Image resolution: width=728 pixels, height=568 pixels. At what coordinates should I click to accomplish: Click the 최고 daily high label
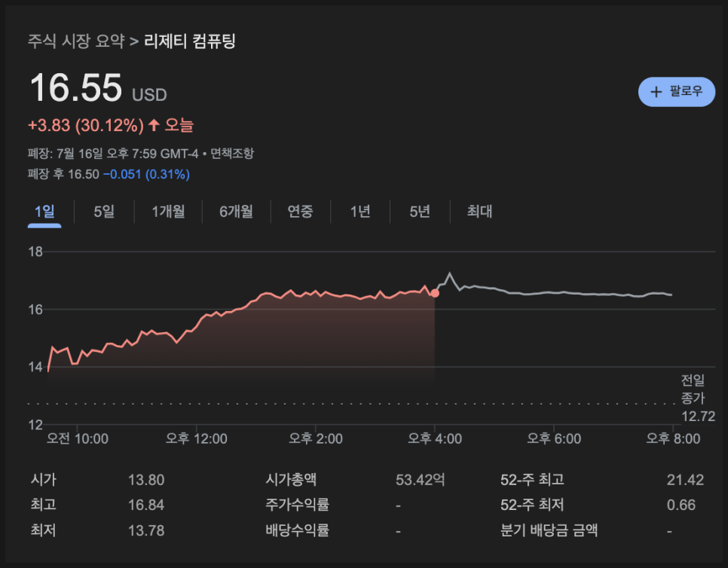point(43,505)
